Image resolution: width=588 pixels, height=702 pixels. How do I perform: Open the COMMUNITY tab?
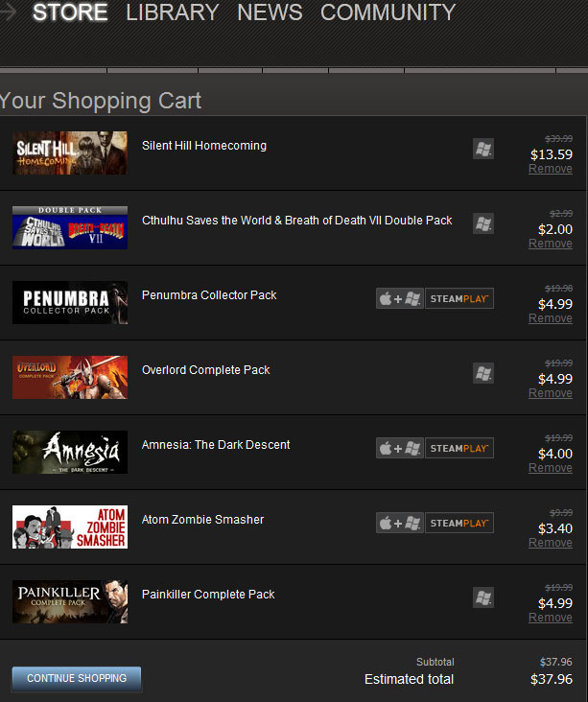click(x=388, y=12)
